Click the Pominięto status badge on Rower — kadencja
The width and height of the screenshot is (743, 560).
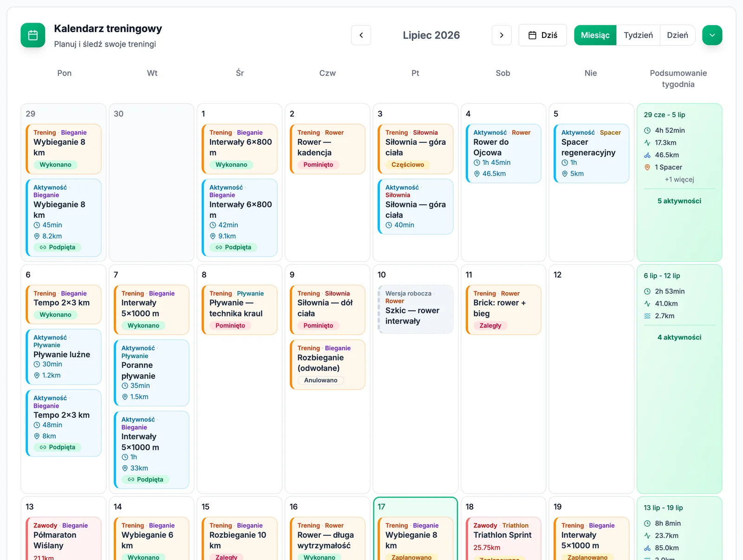pyautogui.click(x=318, y=165)
